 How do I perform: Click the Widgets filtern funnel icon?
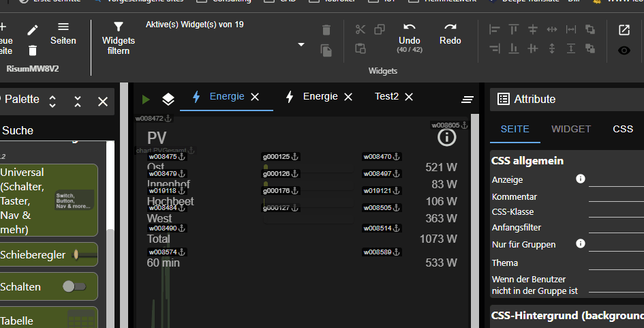point(119,27)
